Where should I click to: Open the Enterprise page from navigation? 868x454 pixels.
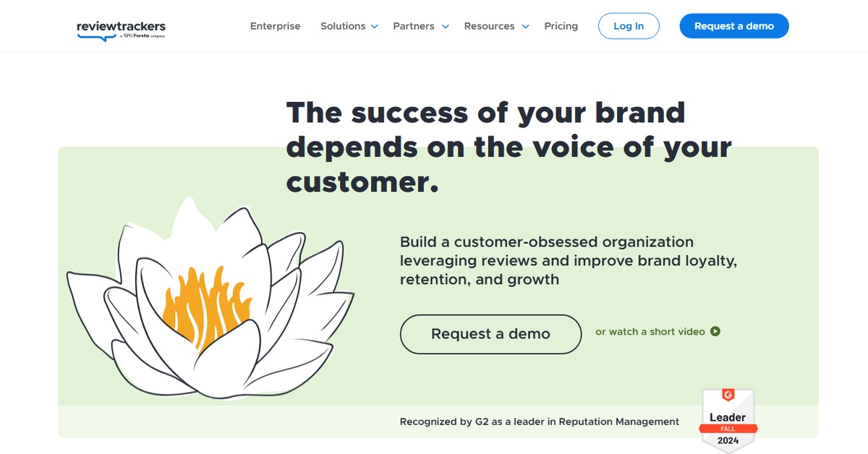pyautogui.click(x=275, y=26)
